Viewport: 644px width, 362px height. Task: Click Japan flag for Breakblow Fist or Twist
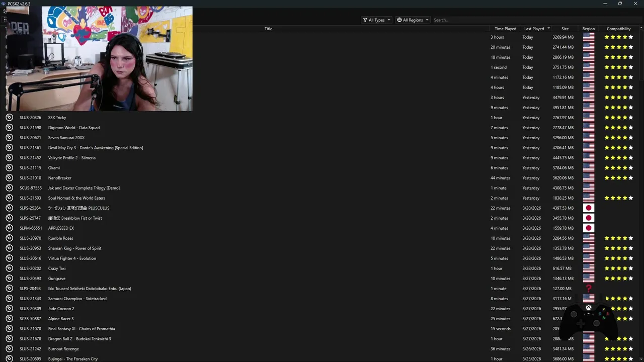tap(589, 218)
